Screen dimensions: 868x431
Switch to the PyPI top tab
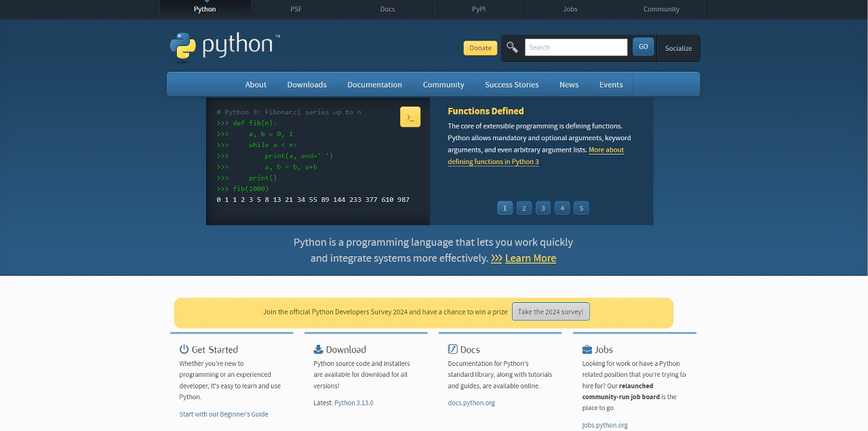click(x=479, y=9)
